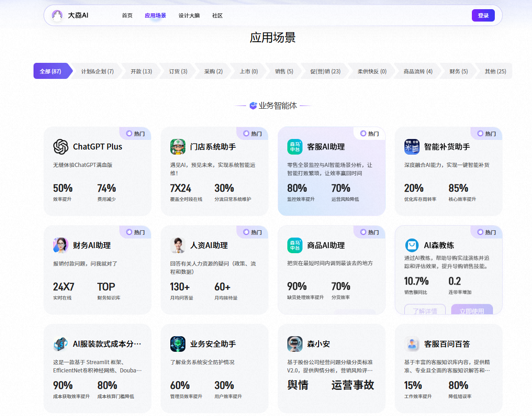
Task: Click the 门店系统助手 avatar icon
Action: pos(178,147)
